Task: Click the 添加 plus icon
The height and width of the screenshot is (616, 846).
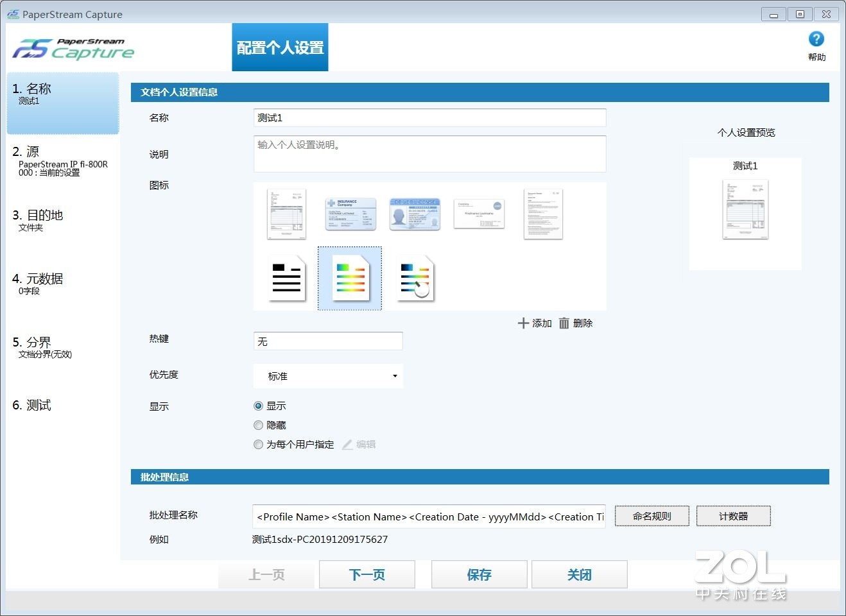Action: [524, 323]
